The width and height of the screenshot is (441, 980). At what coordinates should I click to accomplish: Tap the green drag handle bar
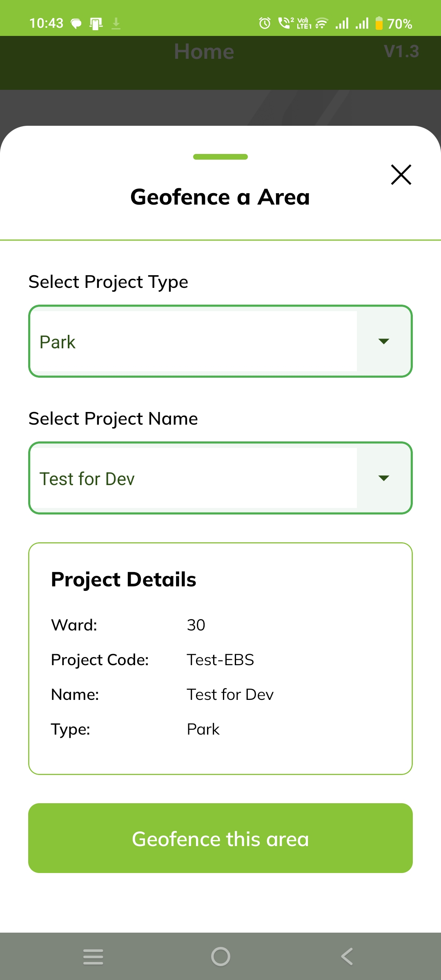pos(220,157)
